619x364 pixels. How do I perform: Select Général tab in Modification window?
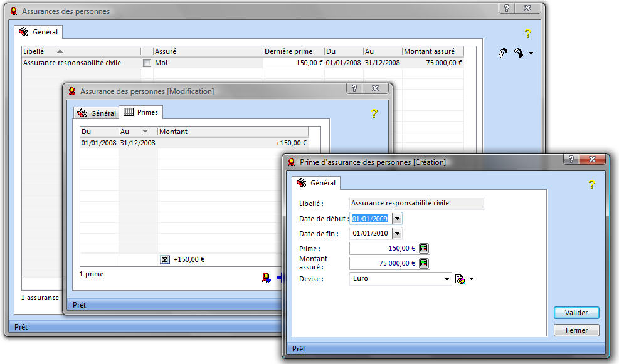coord(97,113)
